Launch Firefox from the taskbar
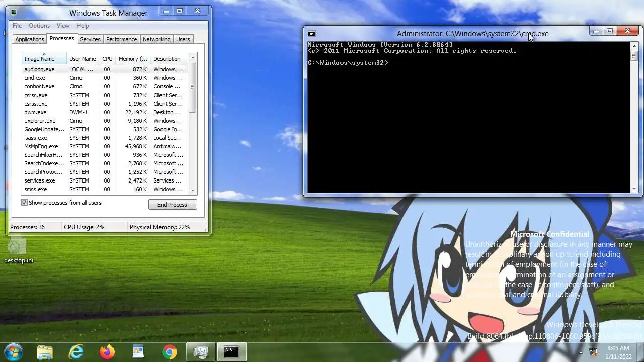Screen dimensions: 644x362 pos(107,352)
